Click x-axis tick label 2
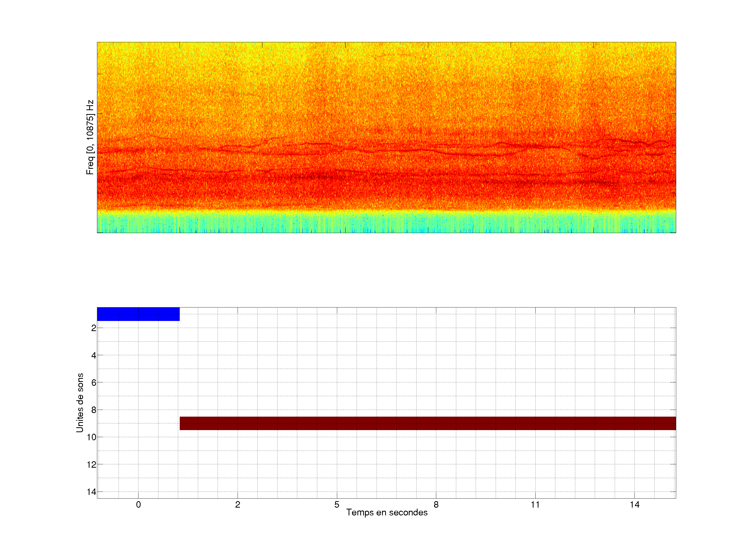Screen dimensions: 747x560 coord(238,505)
